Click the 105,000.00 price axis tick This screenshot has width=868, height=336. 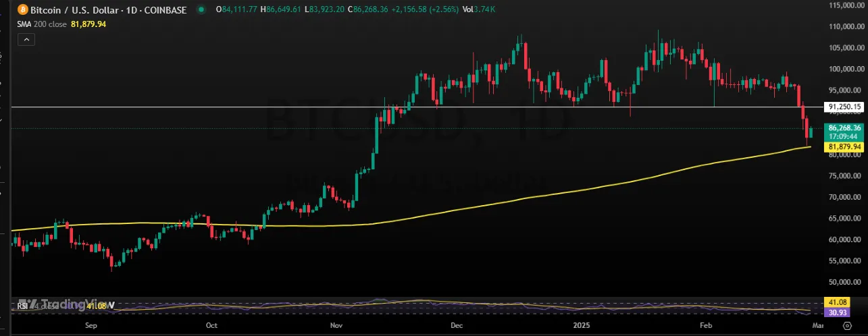(845, 48)
